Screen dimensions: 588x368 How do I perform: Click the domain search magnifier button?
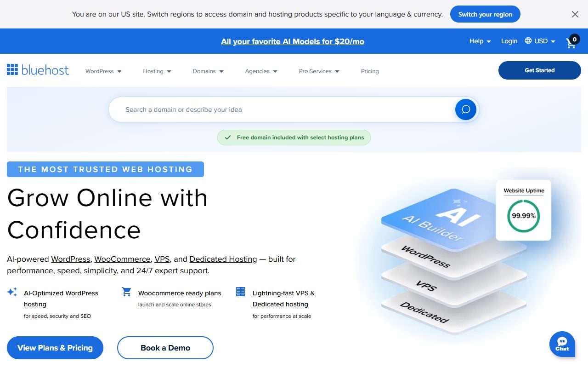pos(465,109)
